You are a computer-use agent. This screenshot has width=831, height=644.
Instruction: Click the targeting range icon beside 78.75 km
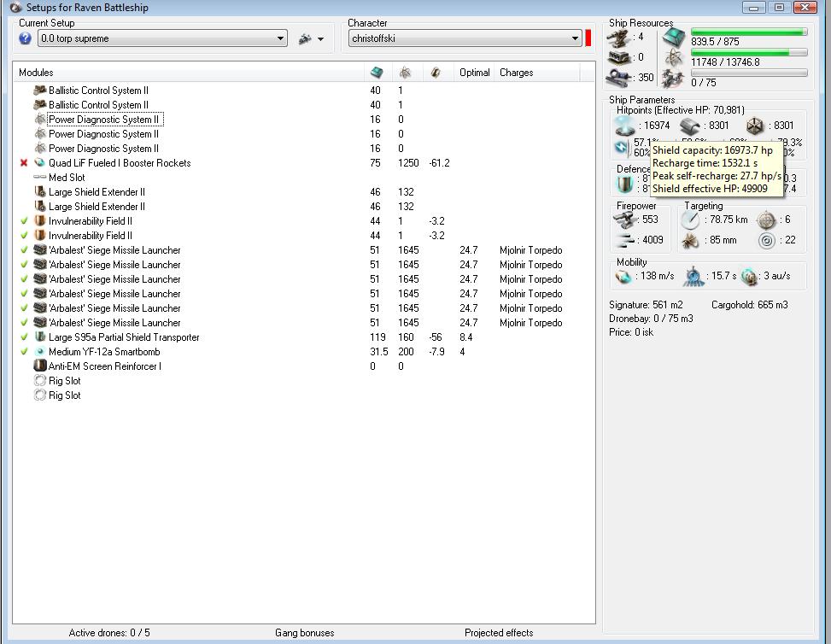691,220
